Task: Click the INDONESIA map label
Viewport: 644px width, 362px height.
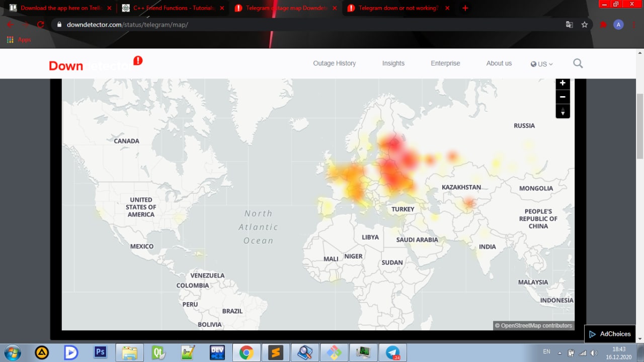Action: pos(557,300)
